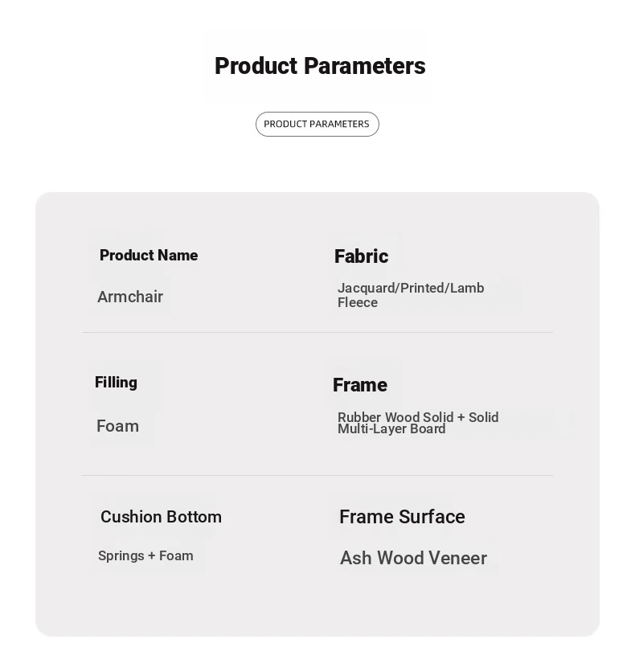635x672 pixels.
Task: Click the Springs + Foam value
Action: click(x=145, y=555)
